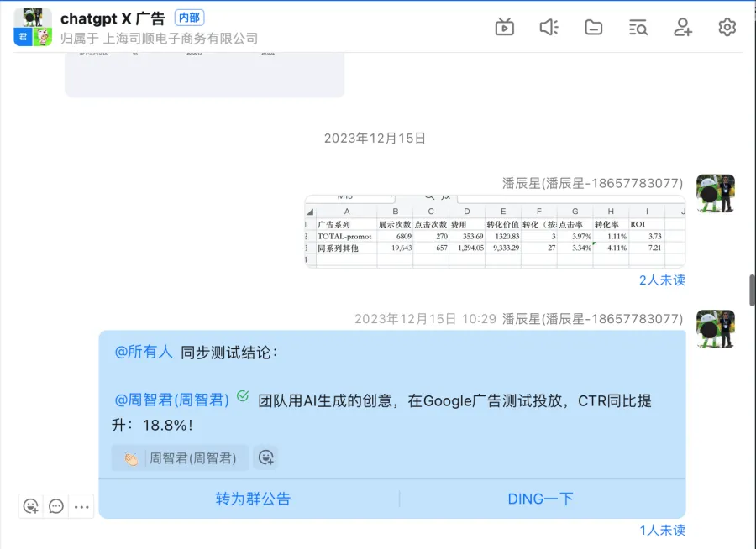Reply via hover toolbar speech bubble icon
The image size is (756, 549).
[56, 506]
